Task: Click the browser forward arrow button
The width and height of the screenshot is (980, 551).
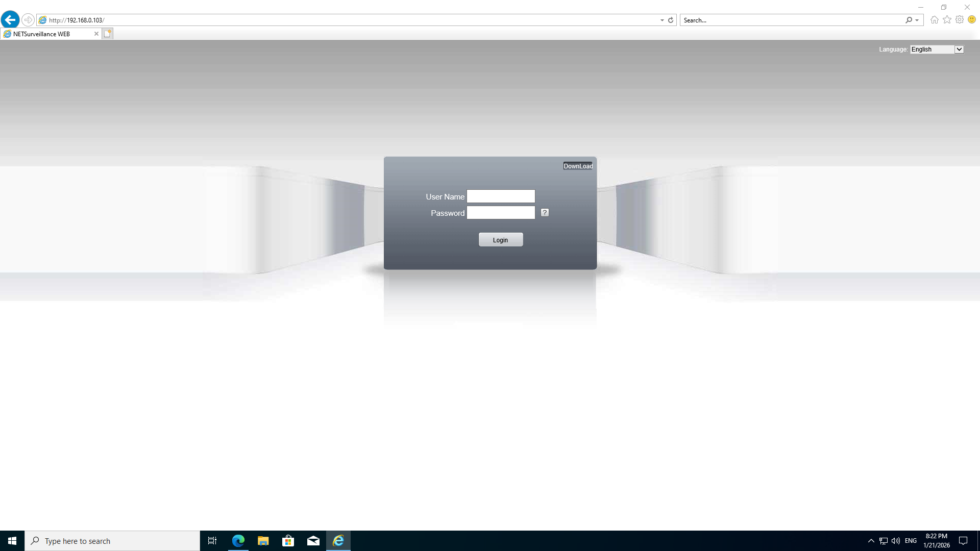Action: coord(28,20)
